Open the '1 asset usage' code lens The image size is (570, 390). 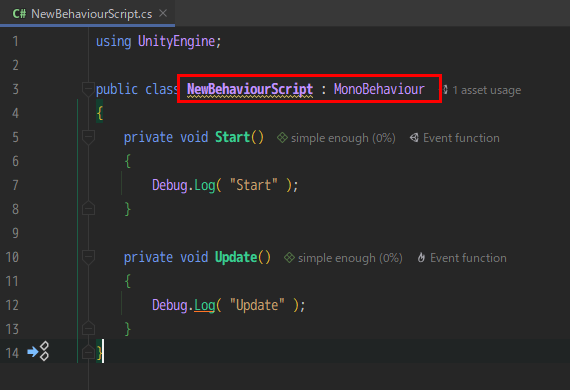pyautogui.click(x=486, y=90)
